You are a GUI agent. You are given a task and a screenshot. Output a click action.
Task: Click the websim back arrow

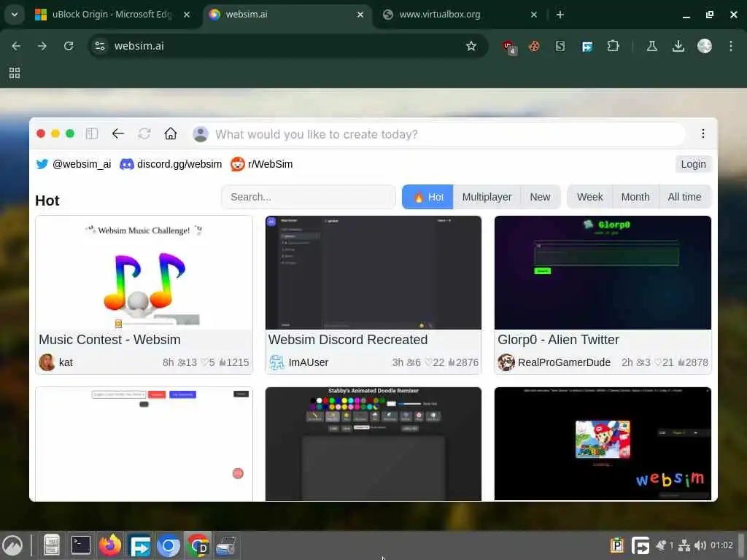(117, 134)
